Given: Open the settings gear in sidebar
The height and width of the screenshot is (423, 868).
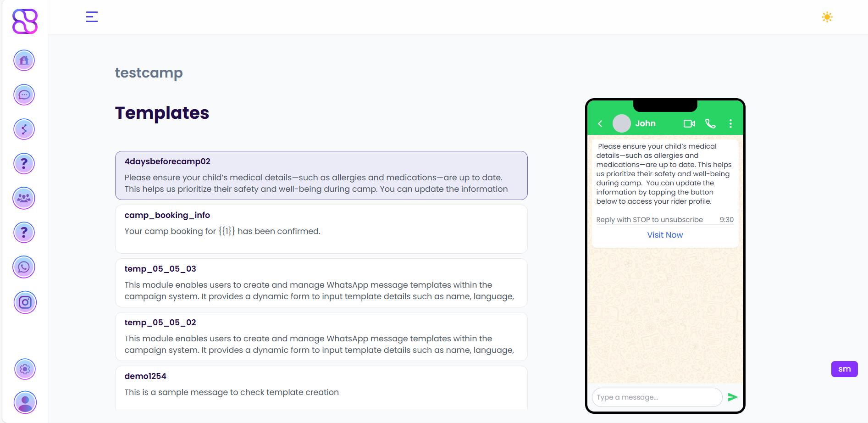Looking at the screenshot, I should point(25,369).
